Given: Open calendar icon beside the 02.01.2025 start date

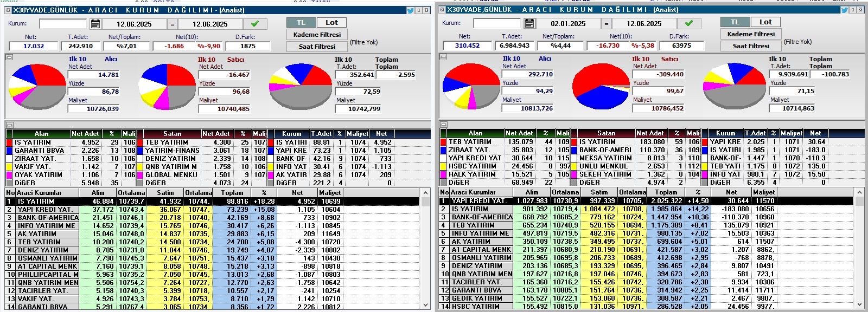Looking at the screenshot, I should point(529,23).
